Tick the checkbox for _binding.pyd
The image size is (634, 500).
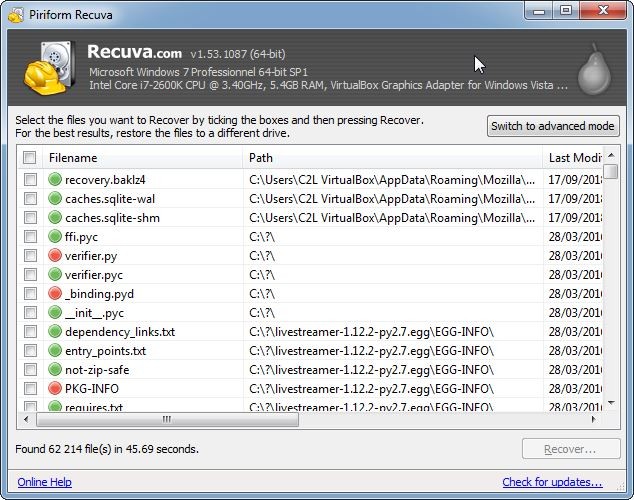(x=30, y=293)
